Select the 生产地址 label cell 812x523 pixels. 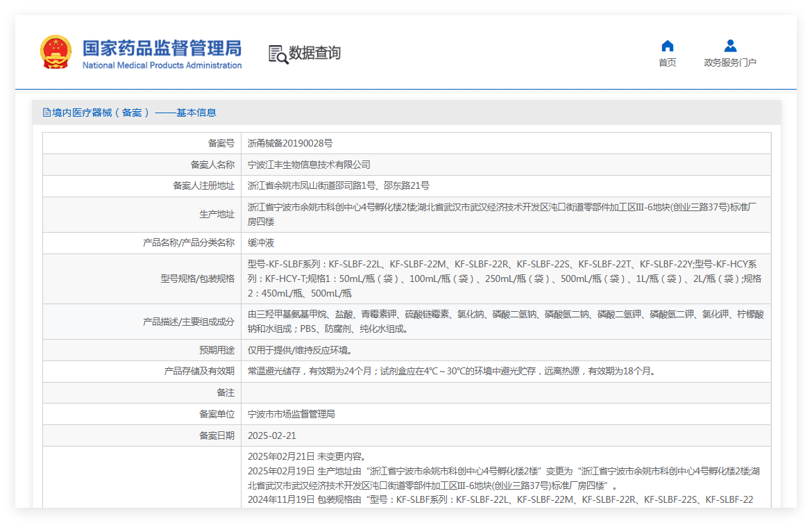click(142, 215)
